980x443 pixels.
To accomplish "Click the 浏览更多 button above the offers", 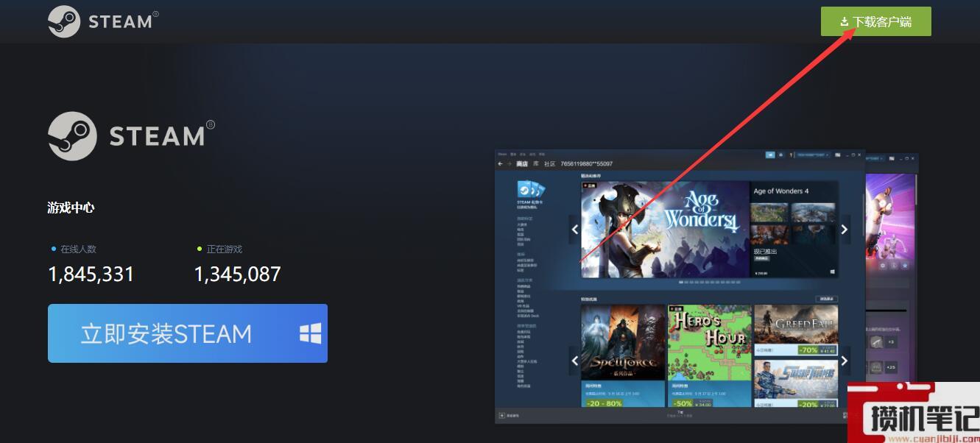I will [x=826, y=299].
